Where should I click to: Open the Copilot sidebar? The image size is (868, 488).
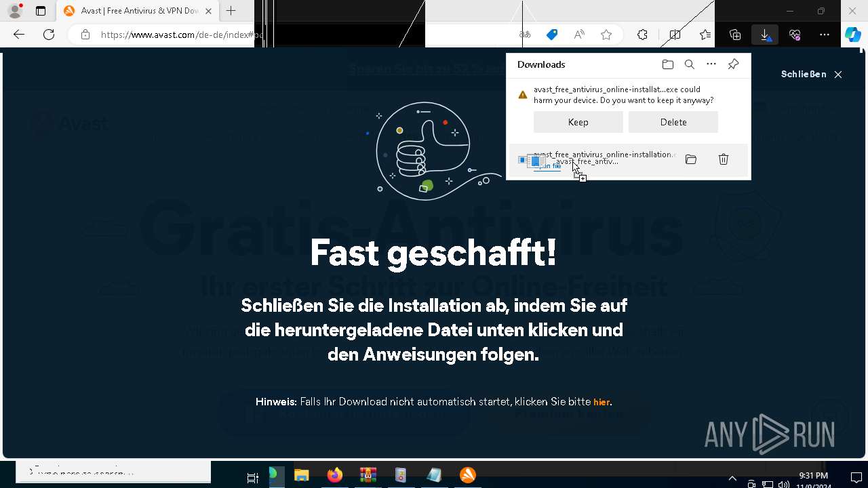tap(852, 35)
